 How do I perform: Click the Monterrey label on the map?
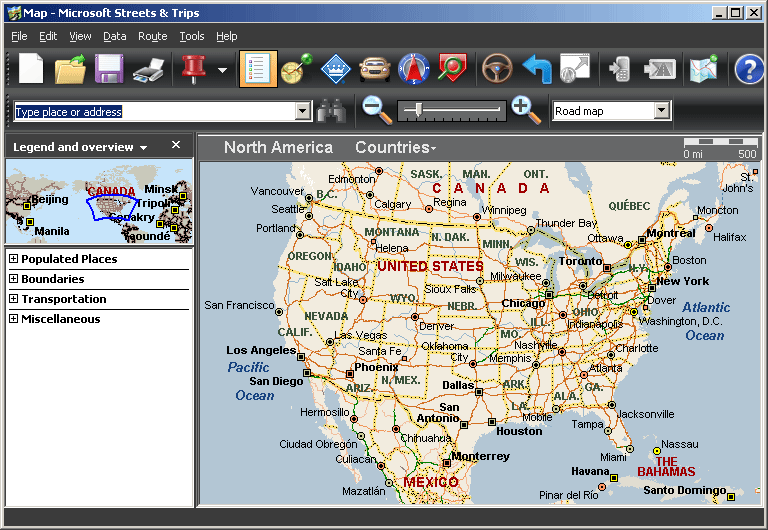[x=480, y=456]
